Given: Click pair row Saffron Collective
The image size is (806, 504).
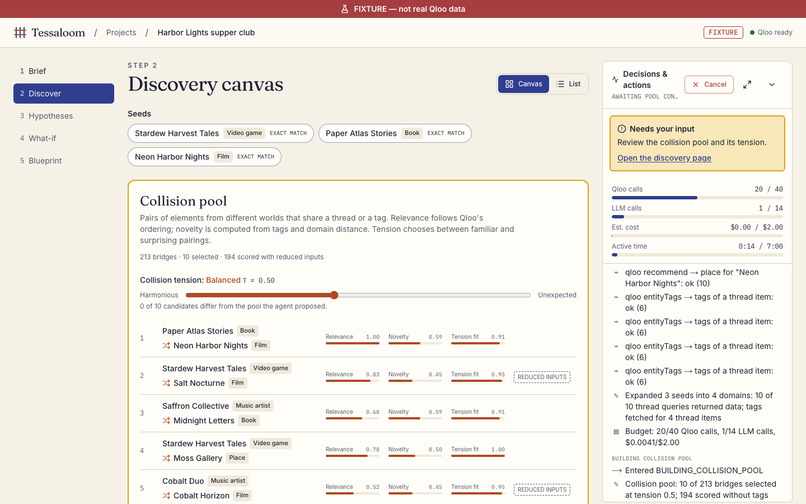Looking at the screenshot, I should pos(358,413).
